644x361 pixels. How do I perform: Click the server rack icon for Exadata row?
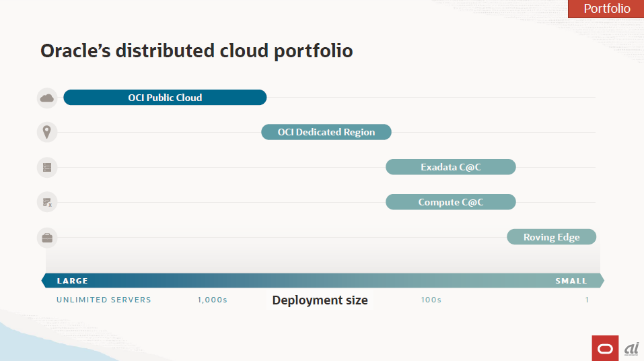tap(47, 167)
